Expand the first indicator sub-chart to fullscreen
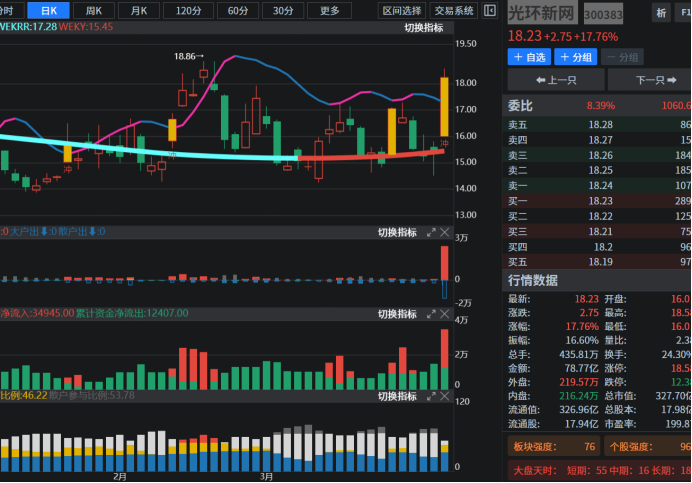This screenshot has width=692, height=483. pos(432,232)
